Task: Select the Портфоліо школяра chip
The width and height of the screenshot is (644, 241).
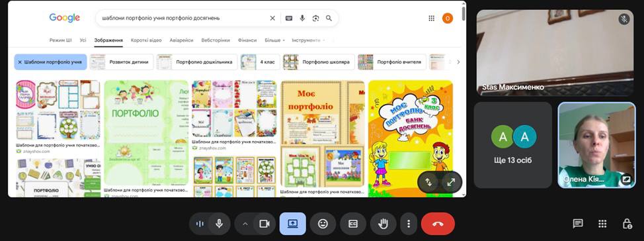Action: pyautogui.click(x=319, y=62)
